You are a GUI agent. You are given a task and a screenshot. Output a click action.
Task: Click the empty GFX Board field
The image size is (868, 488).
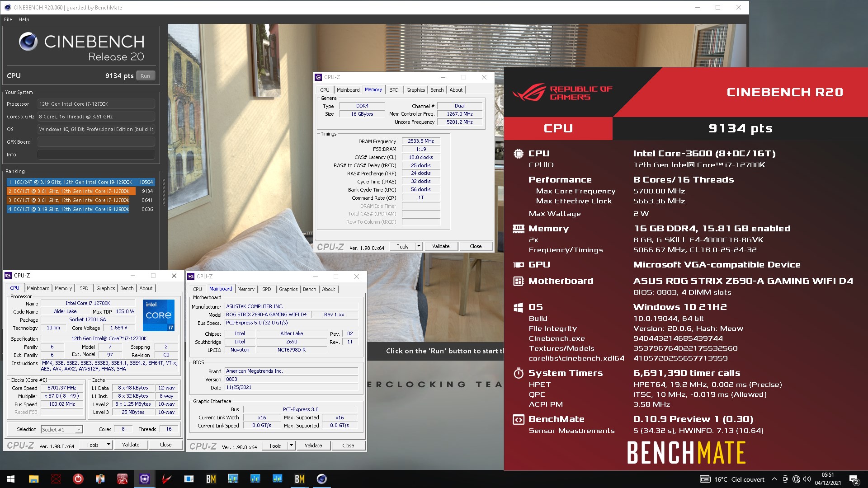pos(96,142)
